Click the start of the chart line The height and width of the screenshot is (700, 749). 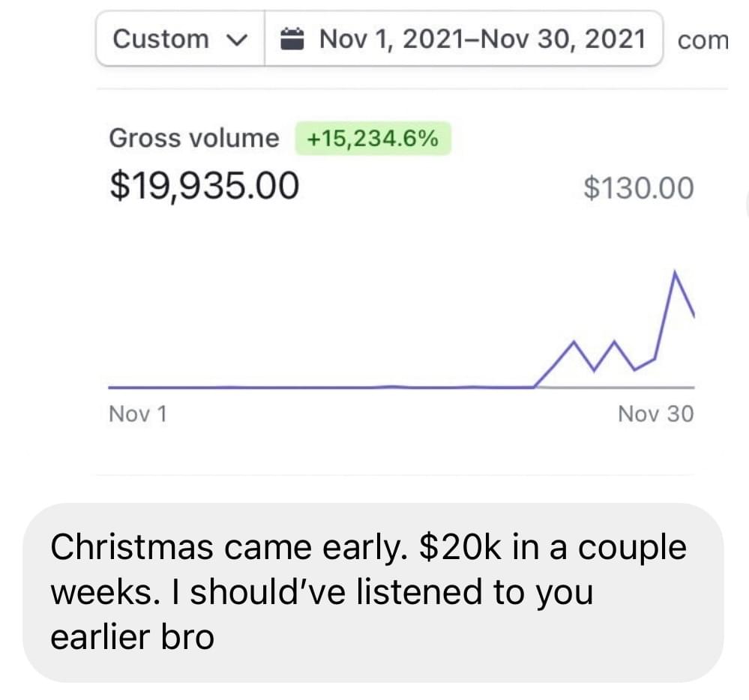(111, 387)
